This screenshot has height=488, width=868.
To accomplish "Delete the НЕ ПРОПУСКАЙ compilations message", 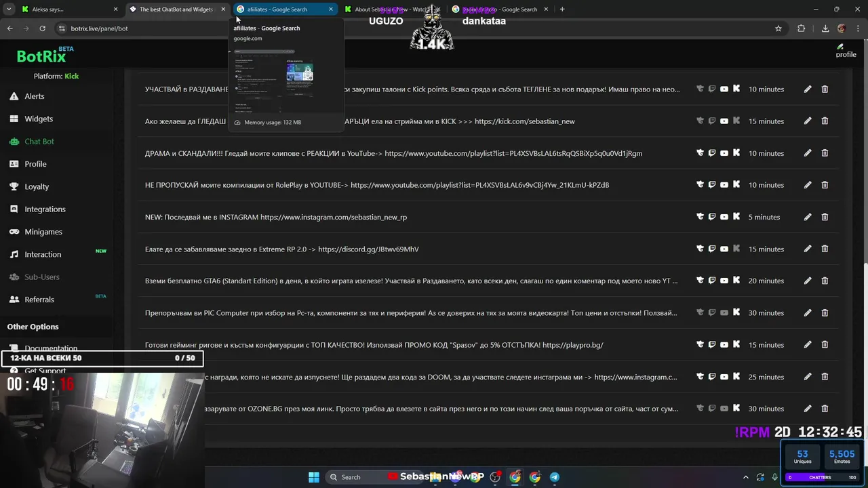I will point(825,185).
